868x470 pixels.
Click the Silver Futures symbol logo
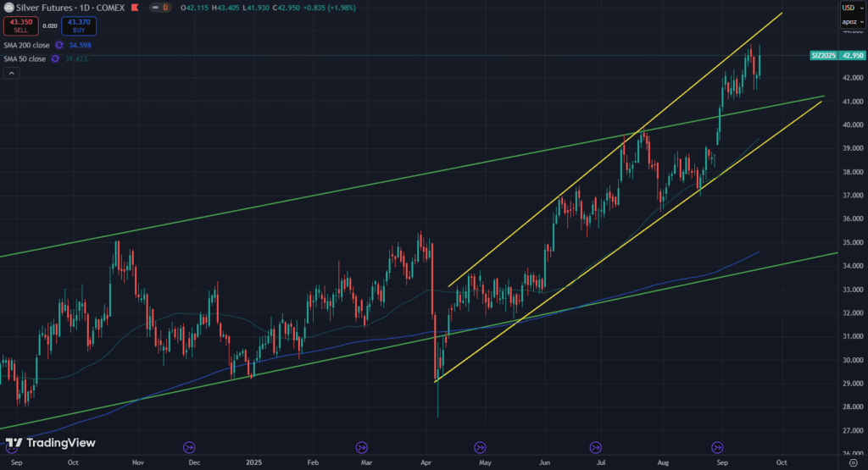(8, 7)
